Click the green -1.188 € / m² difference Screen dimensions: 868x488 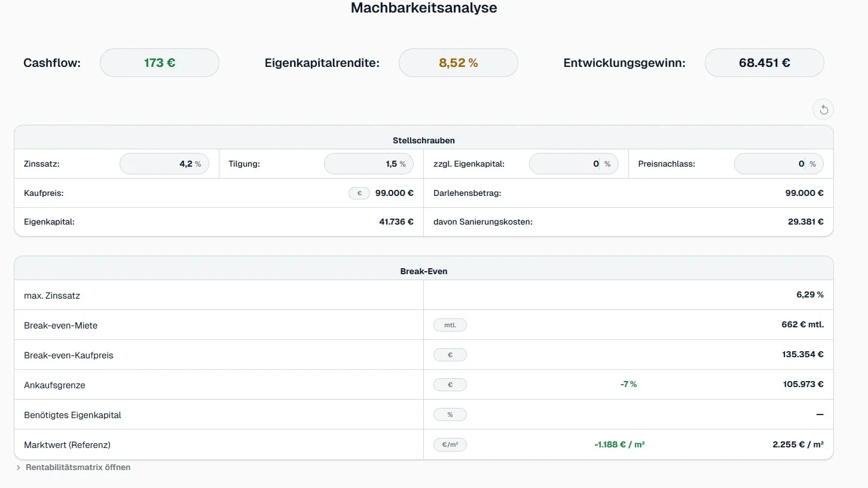(619, 444)
